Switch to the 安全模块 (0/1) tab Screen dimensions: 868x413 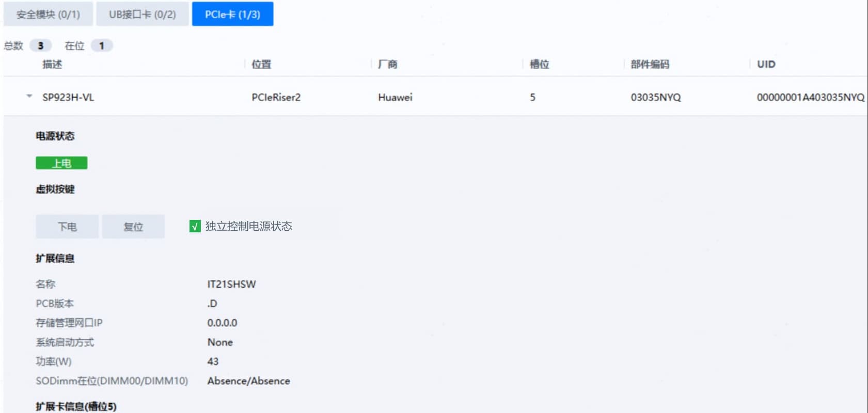48,14
